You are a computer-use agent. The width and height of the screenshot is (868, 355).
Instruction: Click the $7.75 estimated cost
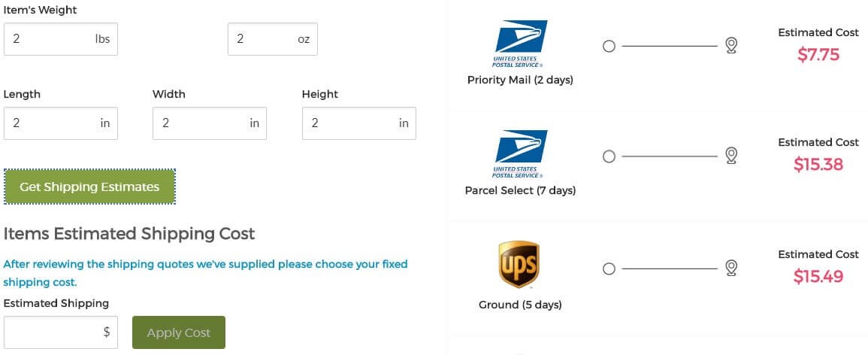(x=818, y=54)
